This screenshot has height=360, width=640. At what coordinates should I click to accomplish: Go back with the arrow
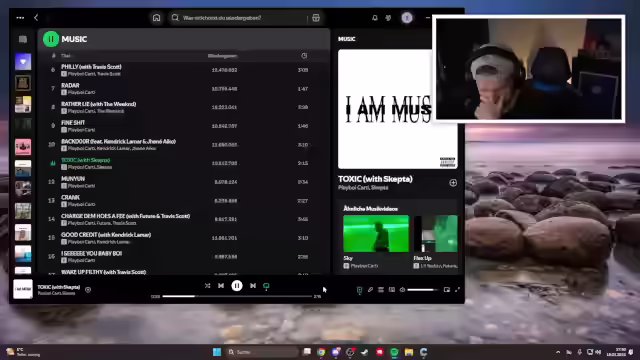coord(36,18)
